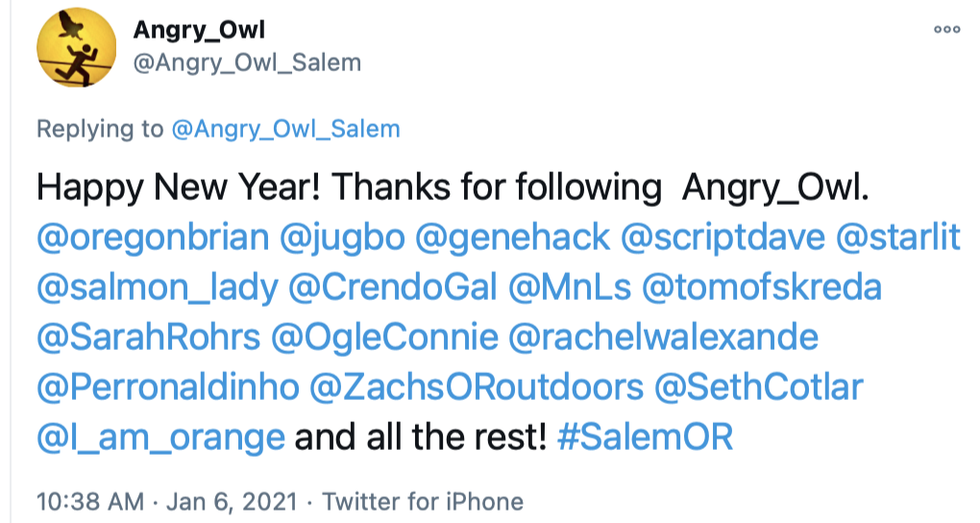Open the @SarahRohrs mention
This screenshot has width=980, height=523.
pos(148,337)
